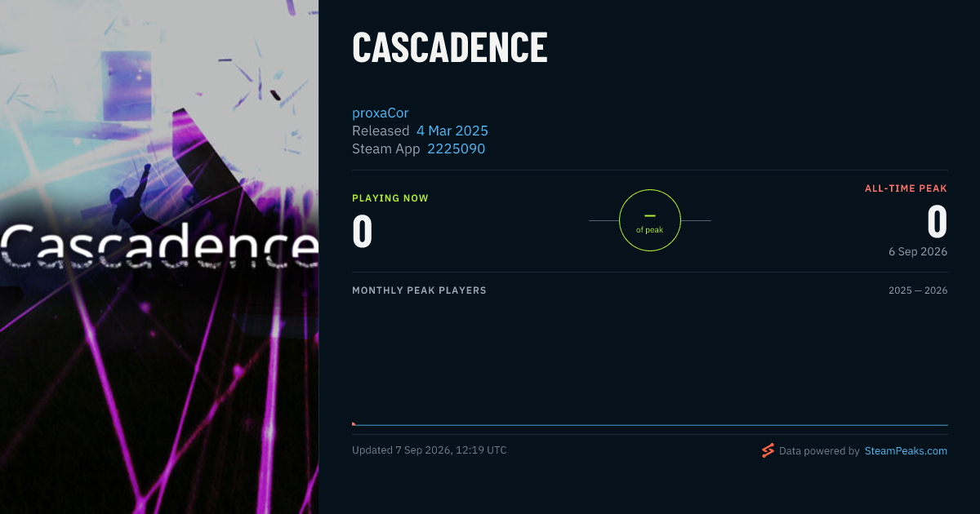Click the 6 Sep 2026 peak date
The image size is (980, 514).
918,251
